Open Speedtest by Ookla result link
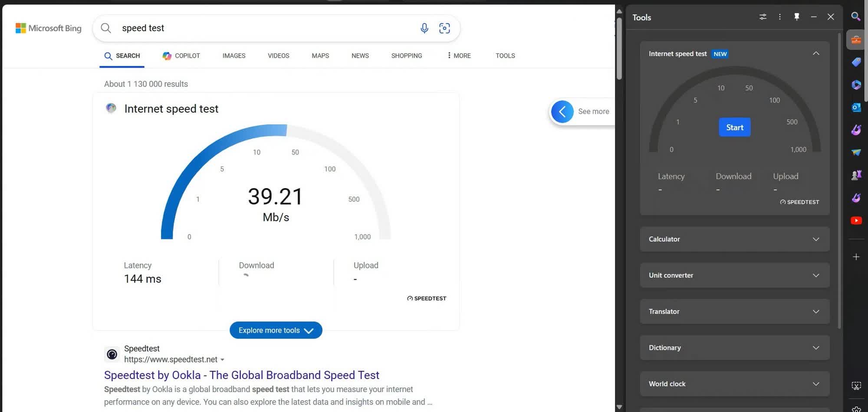The image size is (868, 412). coord(241,375)
